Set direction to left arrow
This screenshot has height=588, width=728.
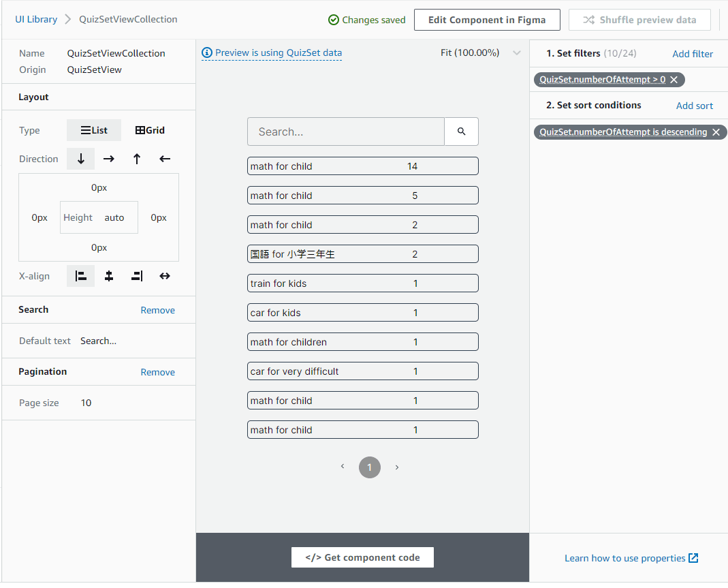click(165, 159)
